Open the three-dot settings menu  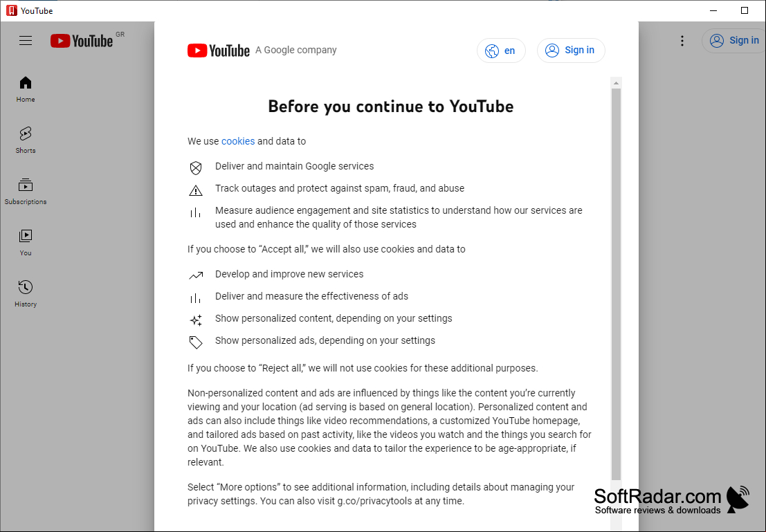coord(682,41)
